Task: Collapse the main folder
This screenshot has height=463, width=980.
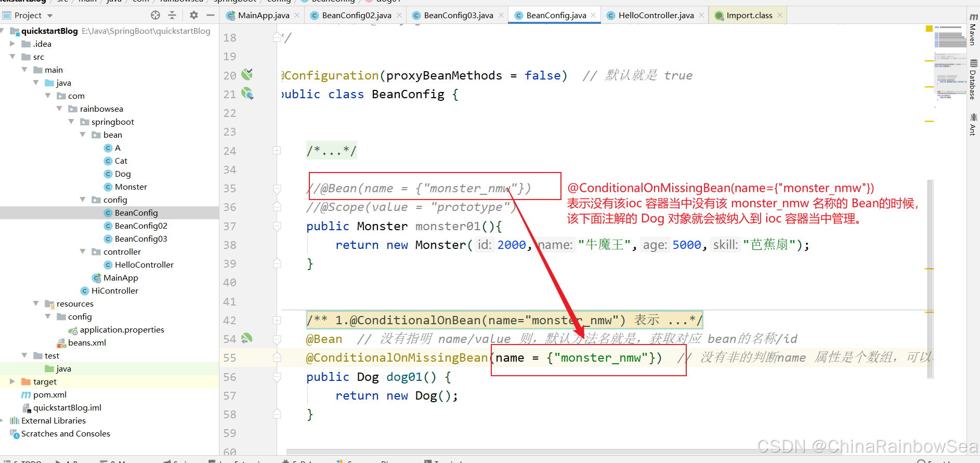Action: click(x=24, y=70)
